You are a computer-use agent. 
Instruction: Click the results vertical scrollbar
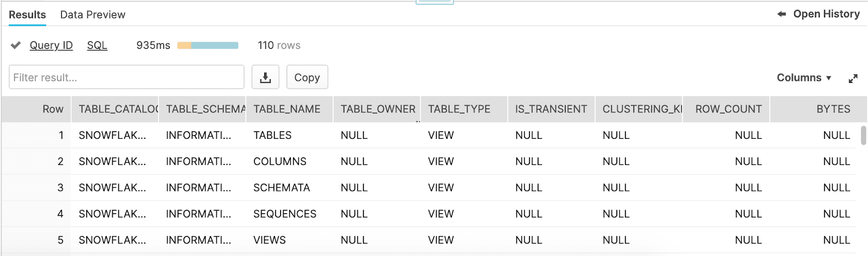[863, 135]
